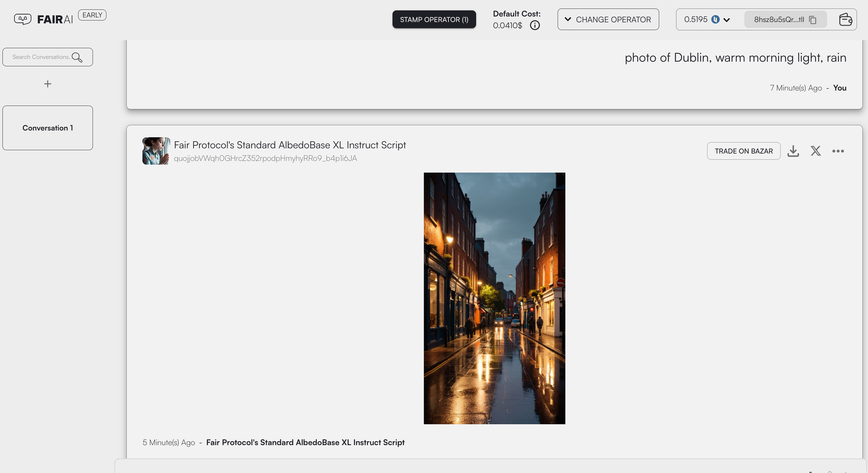Open the three-dot more options menu
Image resolution: width=868 pixels, height=473 pixels.
[838, 151]
